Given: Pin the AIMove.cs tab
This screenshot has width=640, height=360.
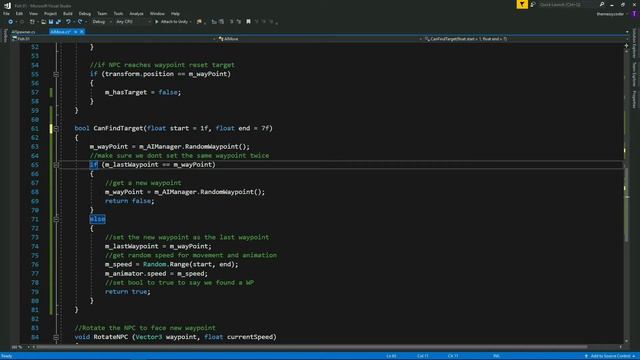Looking at the screenshot, I should tap(76, 32).
